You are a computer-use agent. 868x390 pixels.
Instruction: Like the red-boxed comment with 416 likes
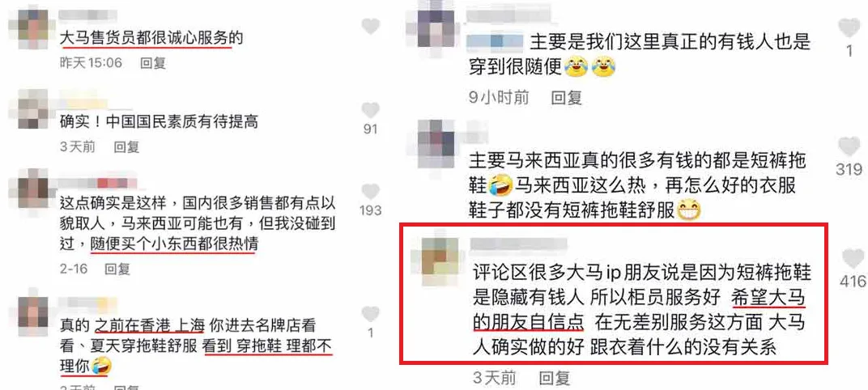point(853,259)
